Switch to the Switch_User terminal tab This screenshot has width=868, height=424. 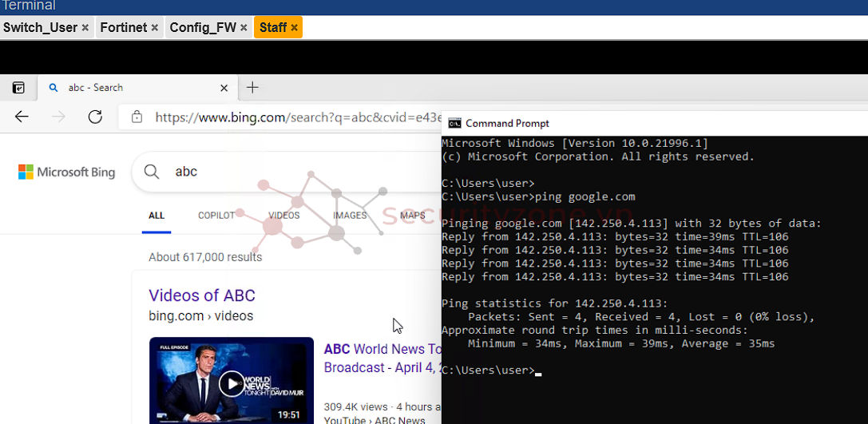[x=41, y=28]
